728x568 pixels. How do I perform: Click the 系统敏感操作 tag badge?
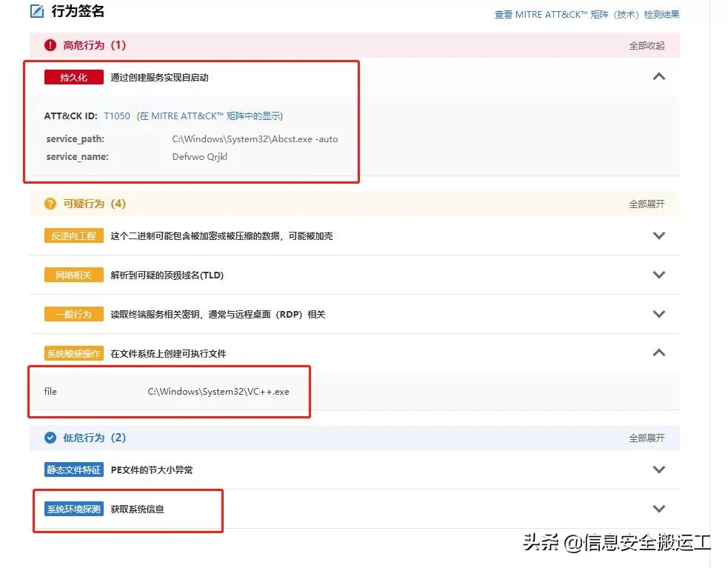click(x=73, y=353)
